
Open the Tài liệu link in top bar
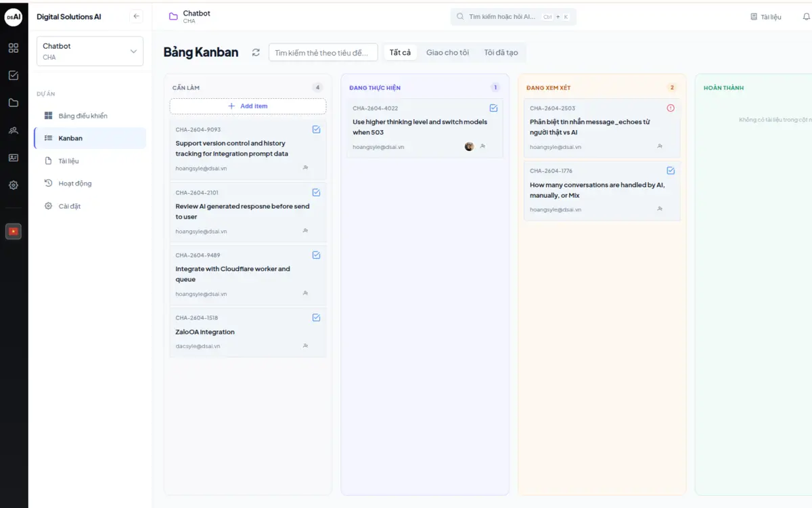pyautogui.click(x=766, y=17)
